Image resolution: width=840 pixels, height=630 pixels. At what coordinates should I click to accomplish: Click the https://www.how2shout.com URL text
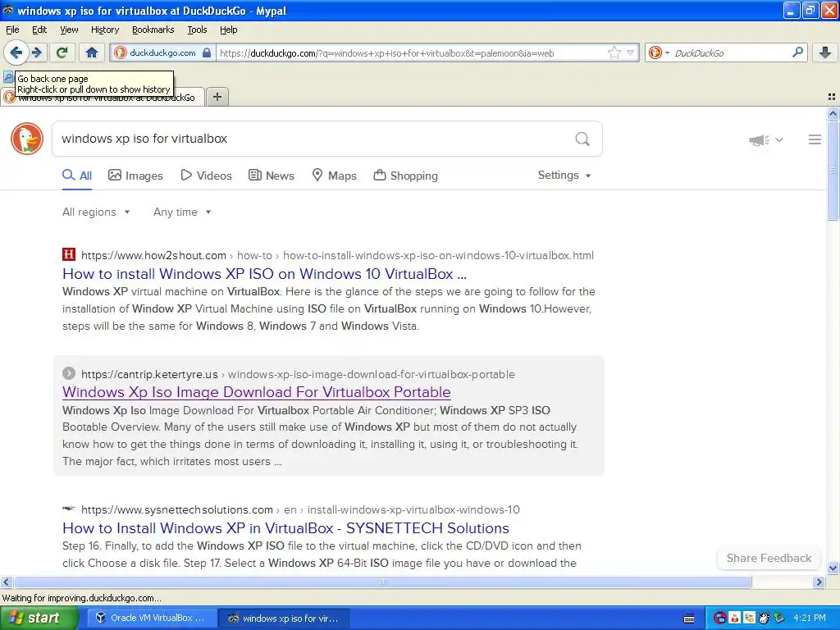(x=153, y=256)
